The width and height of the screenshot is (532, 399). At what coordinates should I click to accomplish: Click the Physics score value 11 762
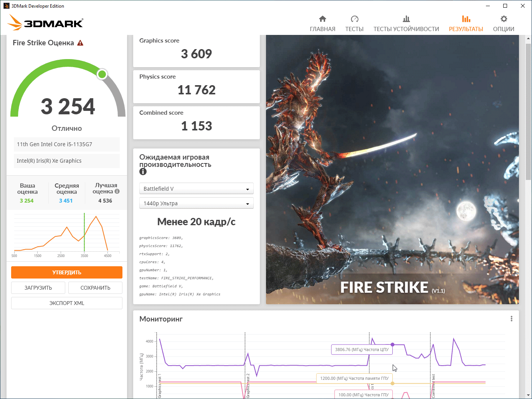197,90
